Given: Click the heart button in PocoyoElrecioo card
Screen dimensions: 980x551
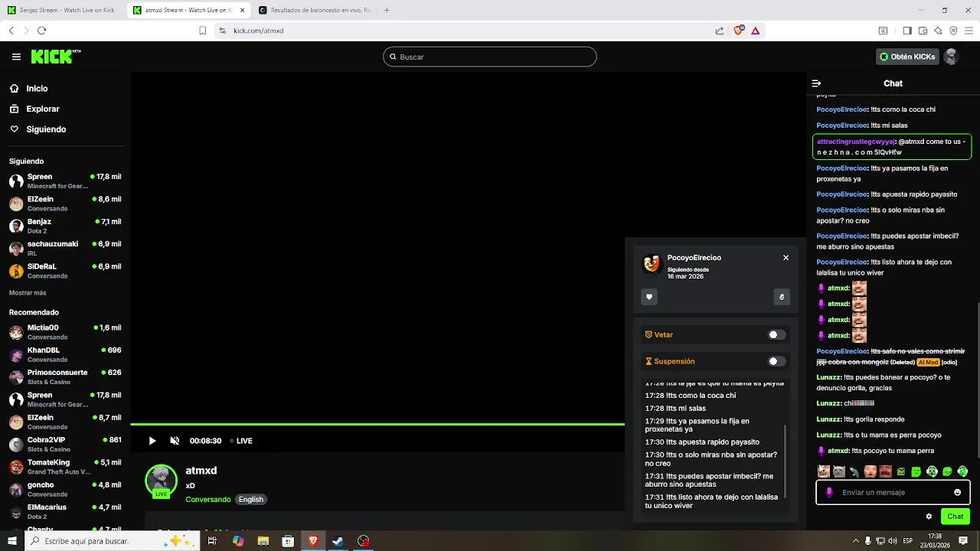Looking at the screenshot, I should coord(649,297).
